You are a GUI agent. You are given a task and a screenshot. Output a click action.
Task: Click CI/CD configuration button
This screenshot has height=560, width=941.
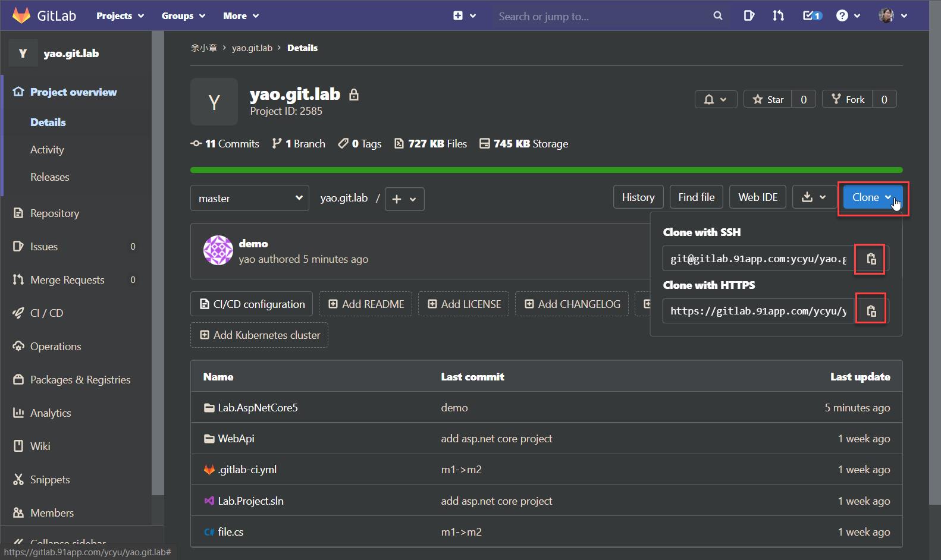[x=252, y=304]
